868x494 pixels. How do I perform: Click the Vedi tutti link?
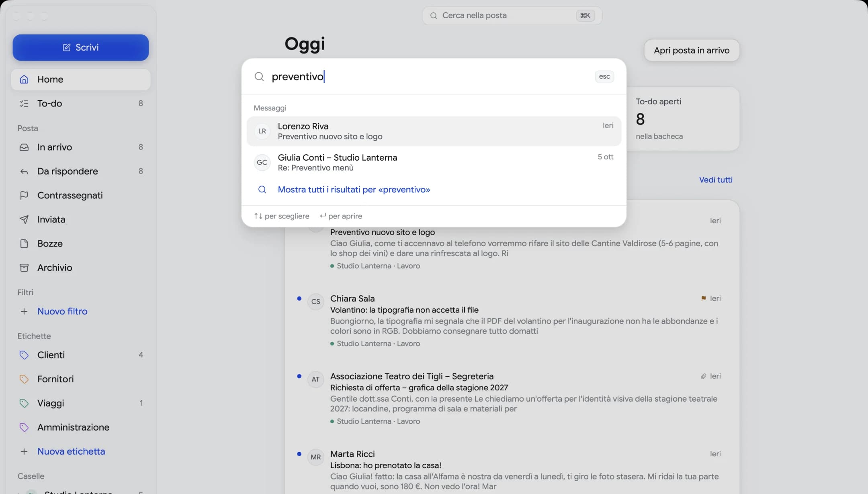coord(716,180)
